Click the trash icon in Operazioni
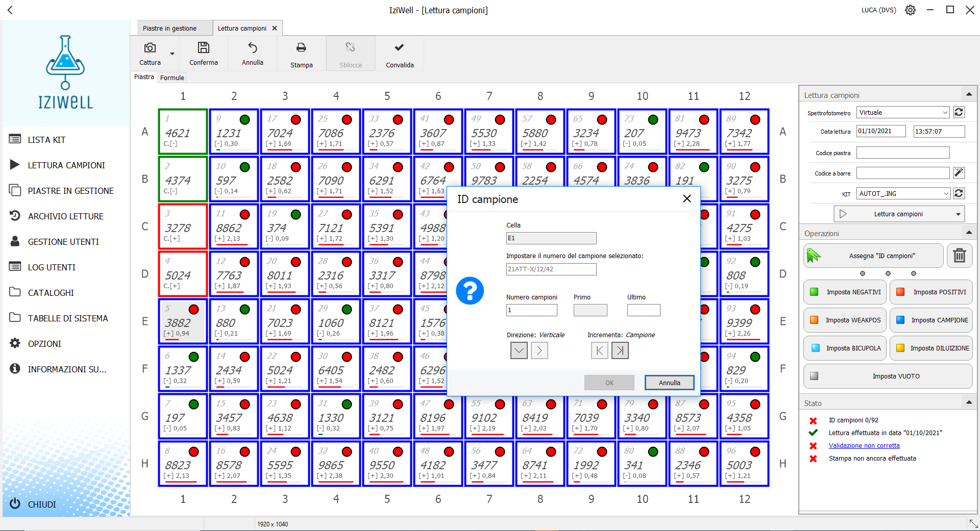The width and height of the screenshot is (980, 531). pyautogui.click(x=959, y=255)
